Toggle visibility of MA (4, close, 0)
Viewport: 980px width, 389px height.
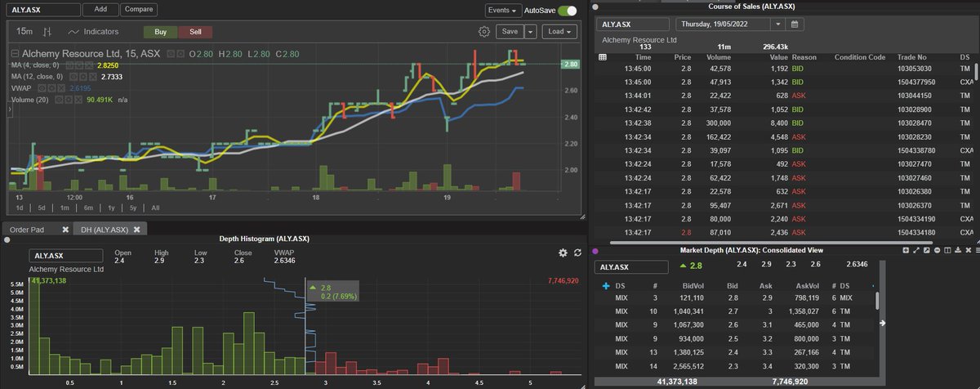70,65
